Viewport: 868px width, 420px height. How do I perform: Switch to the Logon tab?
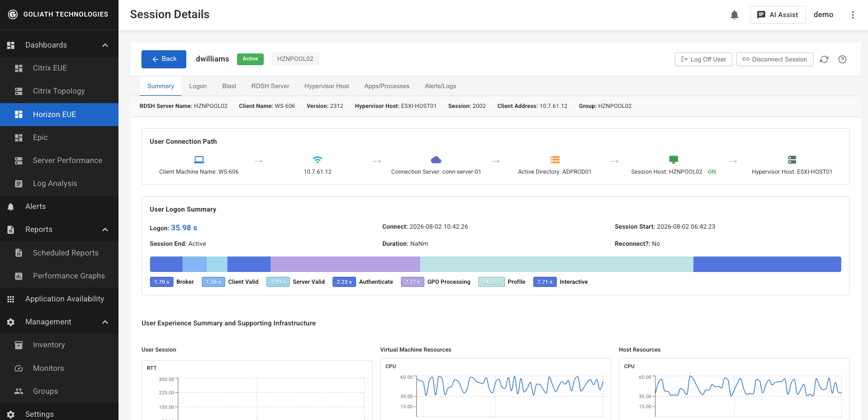[x=198, y=86]
